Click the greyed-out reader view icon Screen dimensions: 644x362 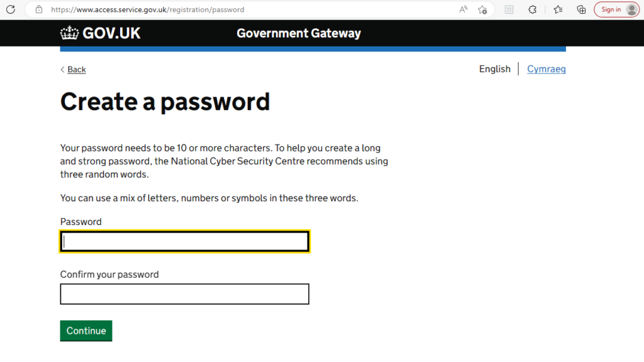tap(509, 9)
